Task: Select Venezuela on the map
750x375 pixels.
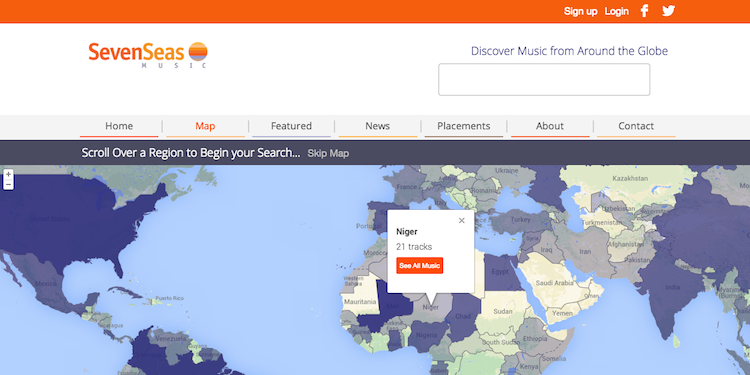Action: [x=171, y=339]
